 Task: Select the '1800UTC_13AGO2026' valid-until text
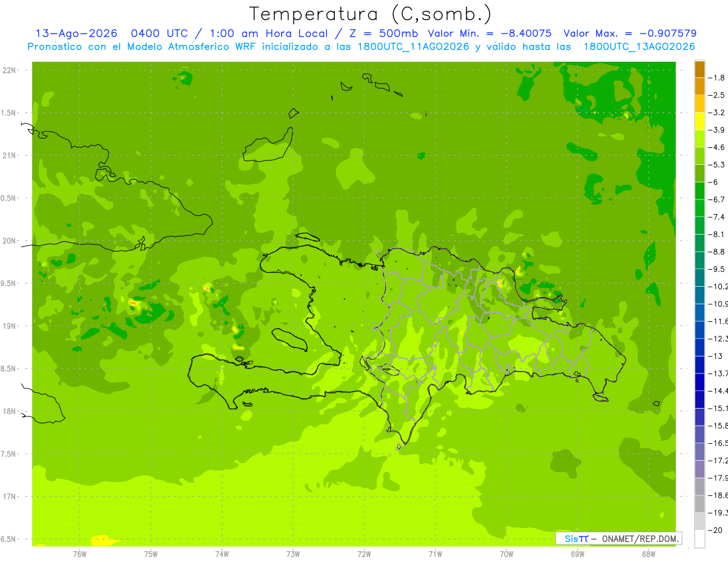coord(639,46)
